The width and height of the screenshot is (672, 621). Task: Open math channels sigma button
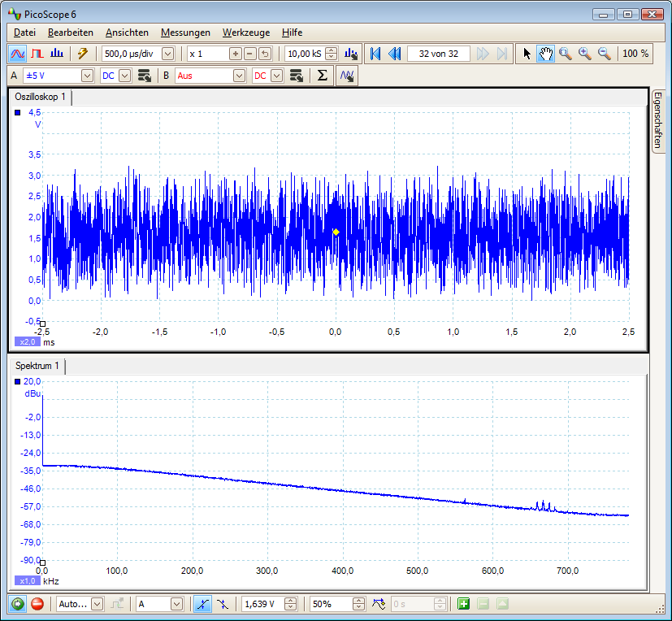pos(322,76)
